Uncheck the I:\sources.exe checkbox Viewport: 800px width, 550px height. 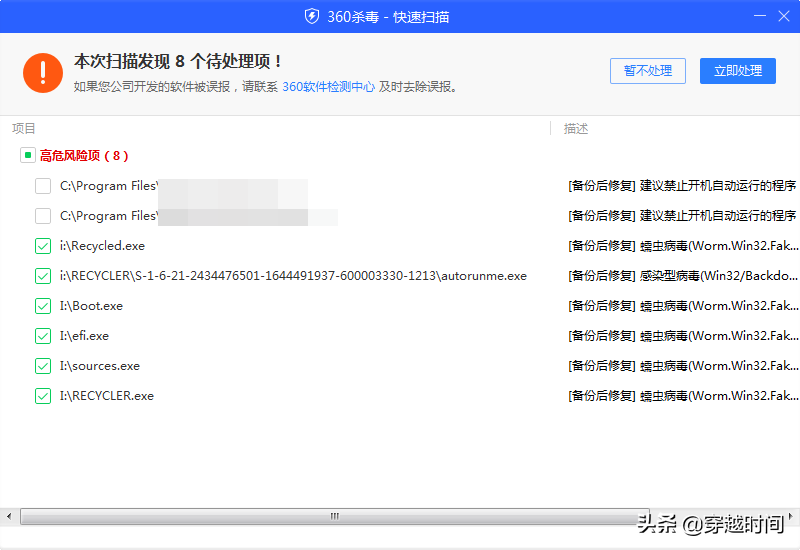click(43, 366)
